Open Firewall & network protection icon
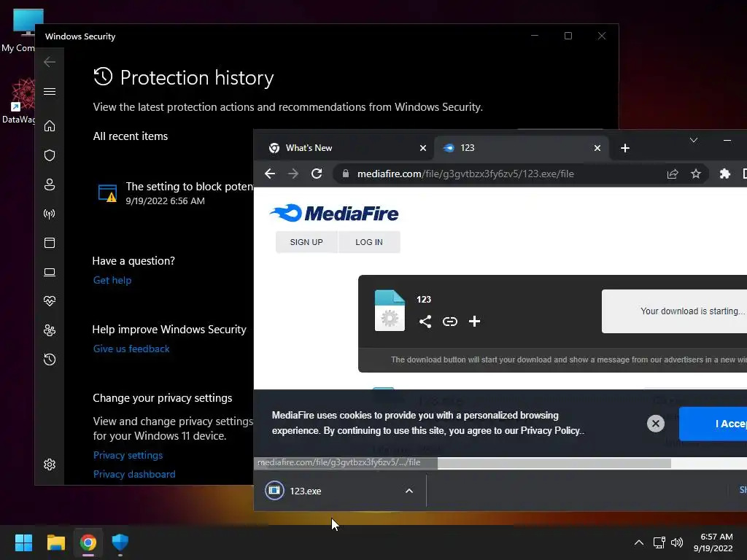Viewport: 747px width, 560px height. (50, 214)
